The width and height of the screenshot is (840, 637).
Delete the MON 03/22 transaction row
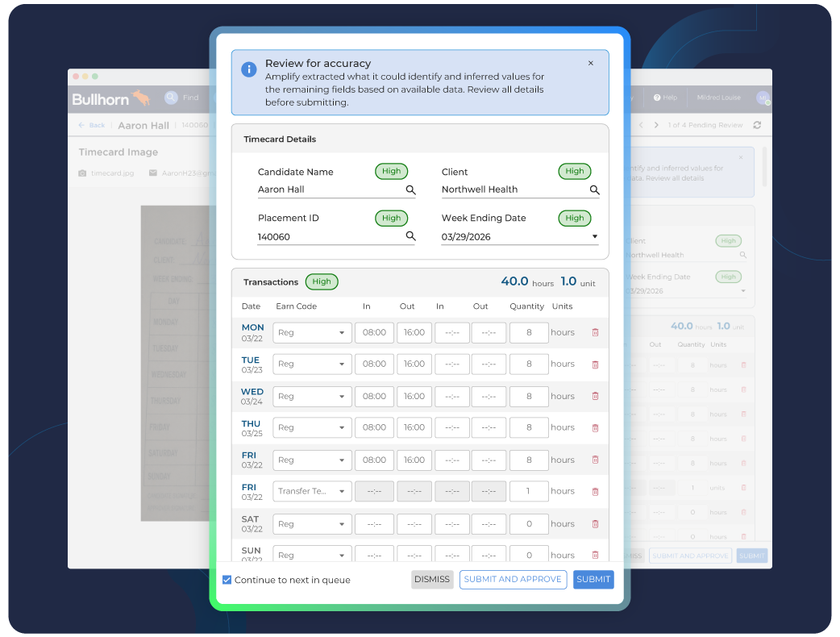coord(595,333)
